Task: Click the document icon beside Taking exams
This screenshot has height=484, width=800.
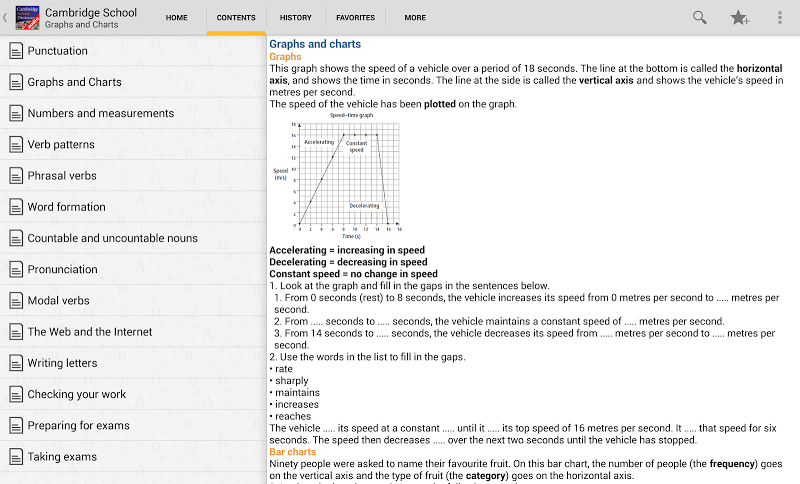Action: pos(15,456)
